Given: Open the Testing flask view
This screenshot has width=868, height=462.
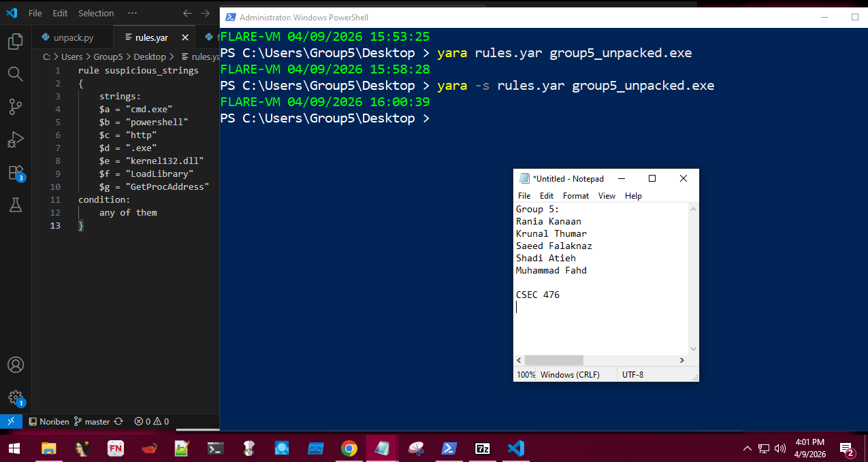Looking at the screenshot, I should (x=15, y=205).
